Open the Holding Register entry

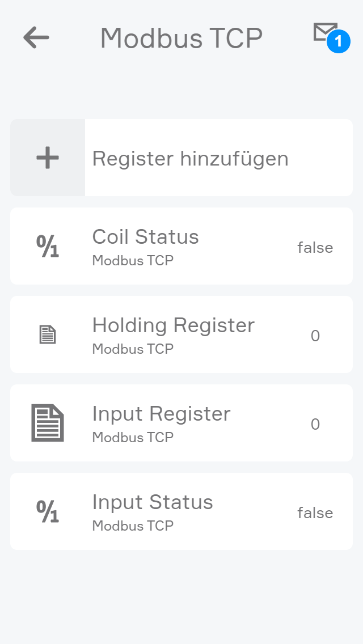[x=174, y=325]
